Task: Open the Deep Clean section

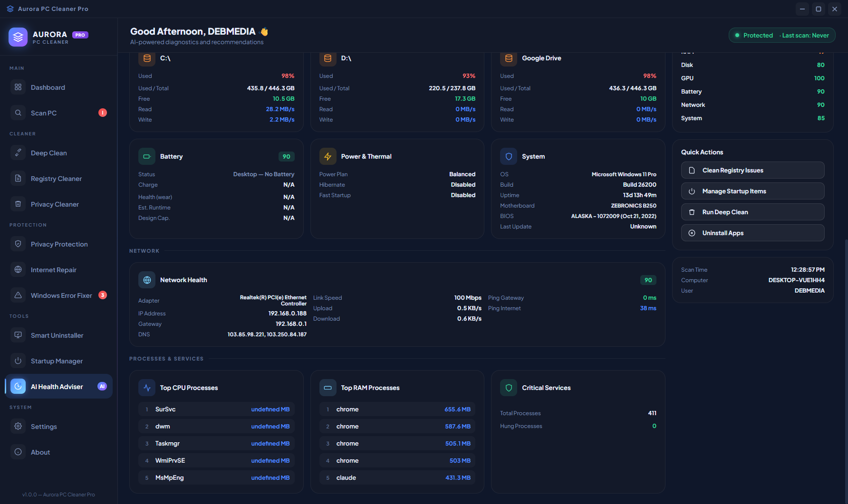Action: point(59,153)
